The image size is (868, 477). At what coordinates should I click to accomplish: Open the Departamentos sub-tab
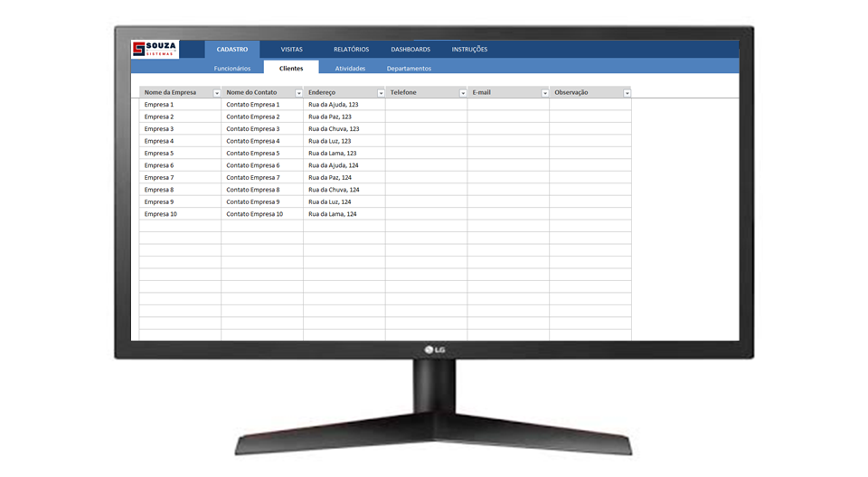pos(409,68)
